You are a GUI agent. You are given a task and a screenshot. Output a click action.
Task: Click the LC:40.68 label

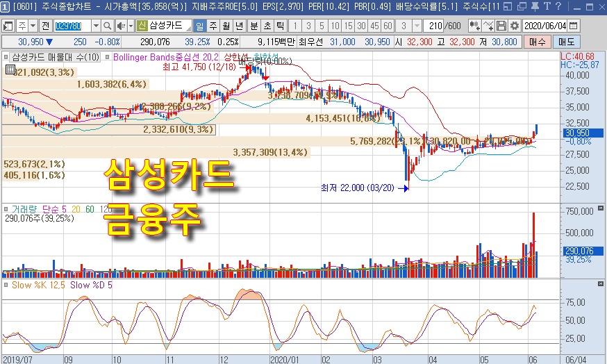coord(577,56)
